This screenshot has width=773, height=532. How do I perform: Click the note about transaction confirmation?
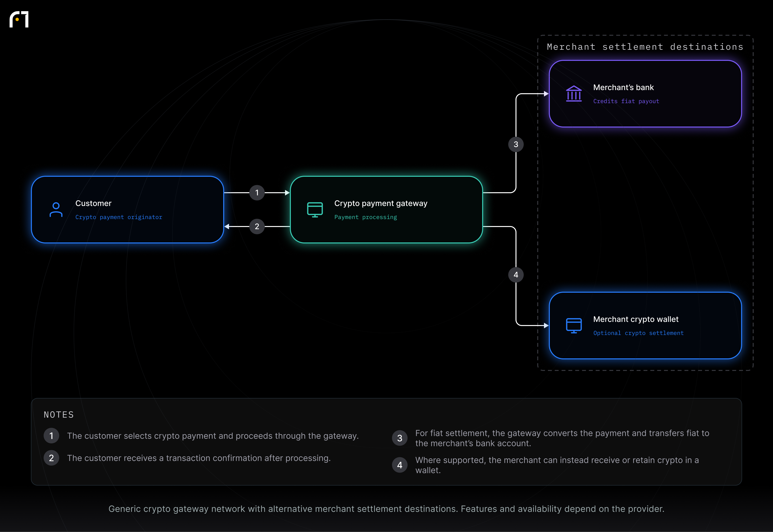[199, 458]
